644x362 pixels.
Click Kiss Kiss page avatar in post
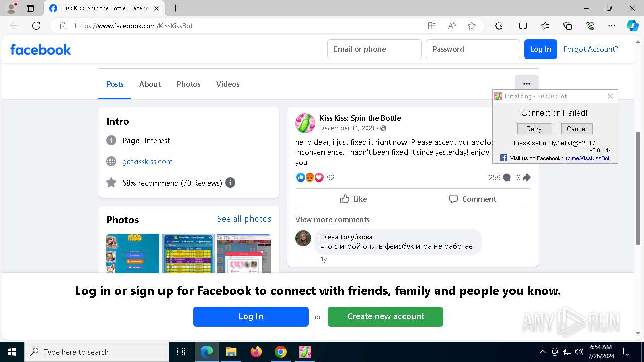coord(305,123)
